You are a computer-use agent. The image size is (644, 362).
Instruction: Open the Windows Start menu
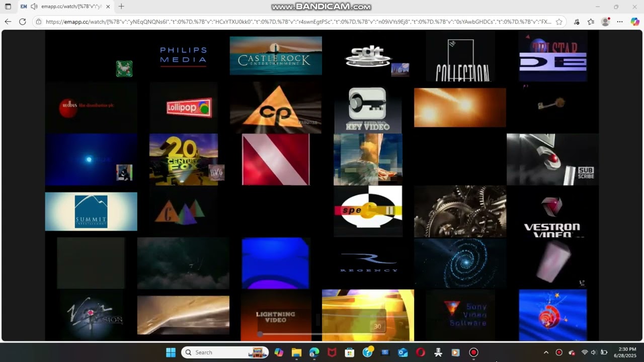[x=171, y=352]
